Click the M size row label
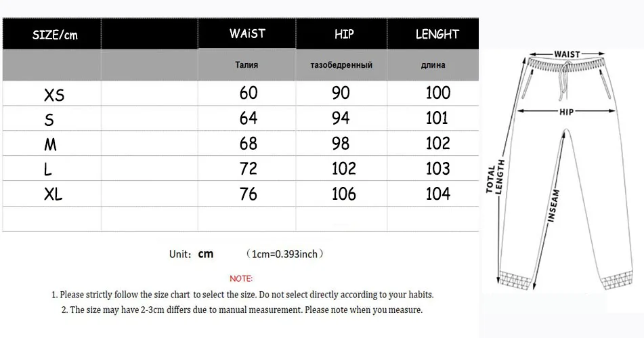The height and width of the screenshot is (338, 644). click(50, 145)
